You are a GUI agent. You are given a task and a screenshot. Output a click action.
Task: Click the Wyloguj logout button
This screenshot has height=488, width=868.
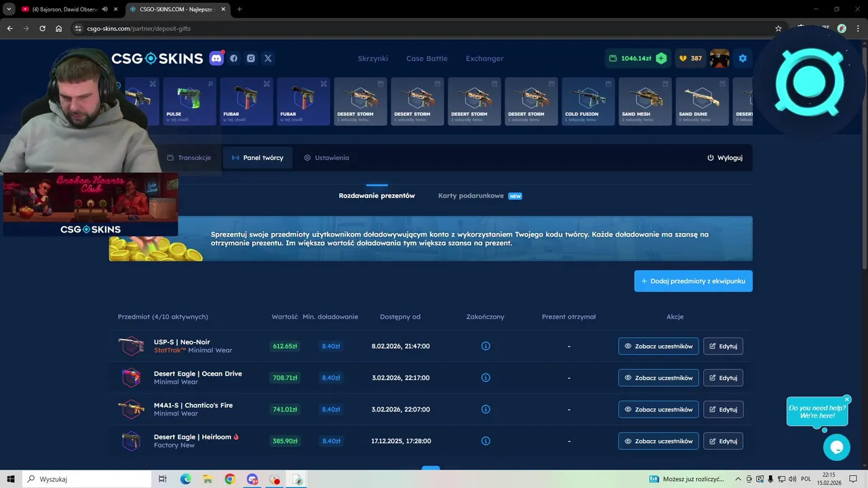(725, 158)
